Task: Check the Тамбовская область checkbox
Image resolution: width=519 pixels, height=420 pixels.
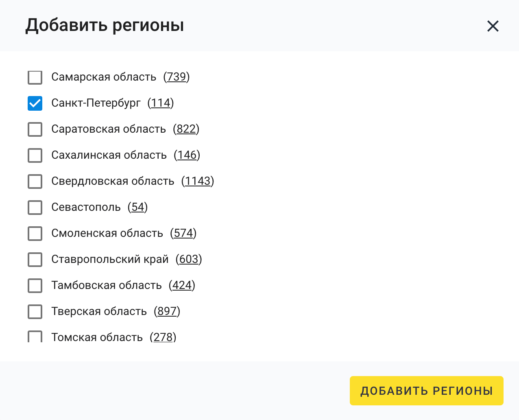Action: click(x=35, y=286)
